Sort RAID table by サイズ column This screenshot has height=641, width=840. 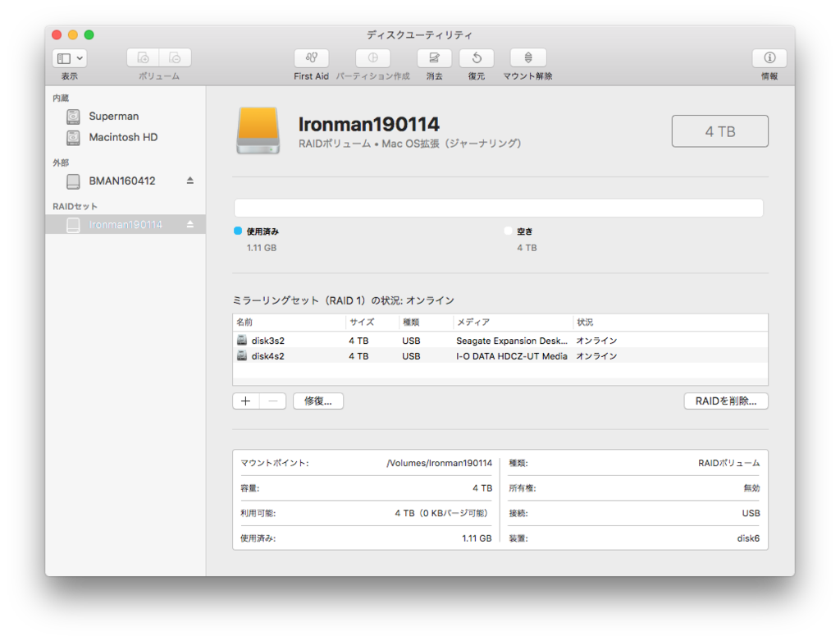373,322
